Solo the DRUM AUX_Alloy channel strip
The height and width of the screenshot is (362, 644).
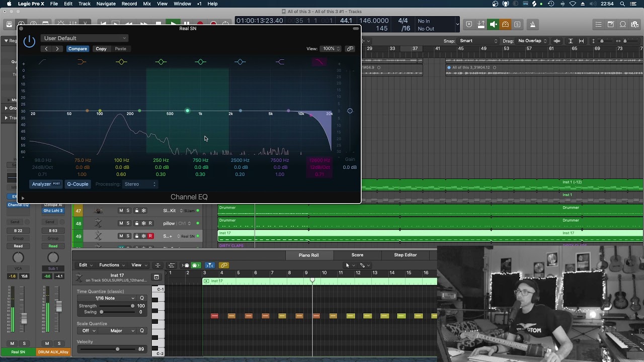[x=59, y=343]
